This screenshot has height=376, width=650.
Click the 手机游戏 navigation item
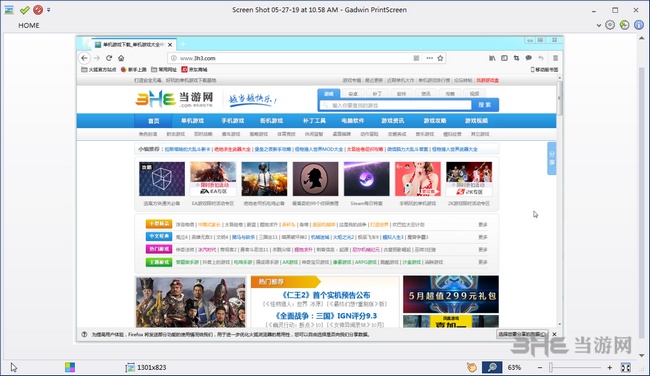coord(233,121)
